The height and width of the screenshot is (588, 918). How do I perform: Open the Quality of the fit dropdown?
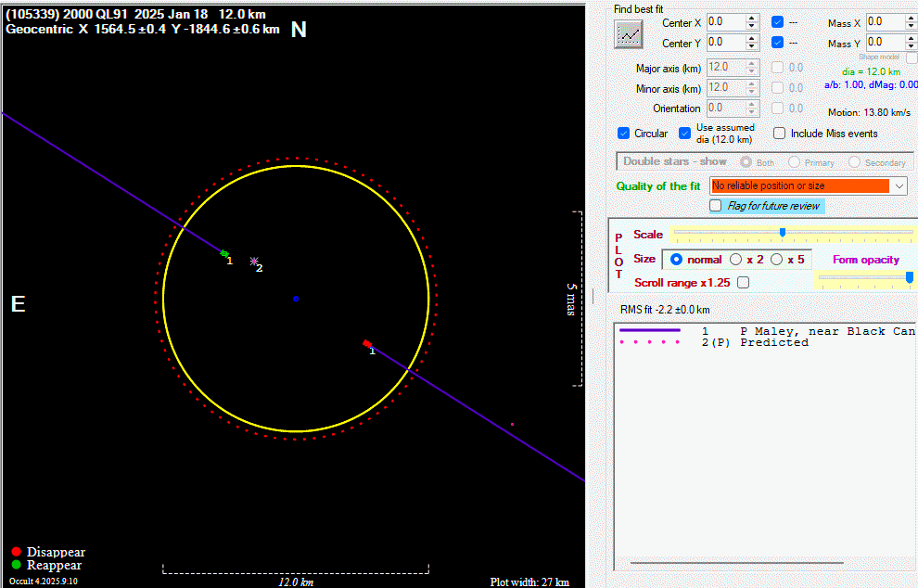coord(899,186)
